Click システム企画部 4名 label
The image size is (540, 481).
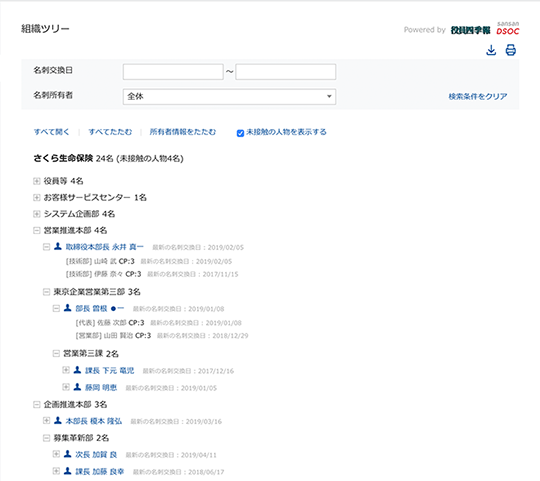coord(79,214)
